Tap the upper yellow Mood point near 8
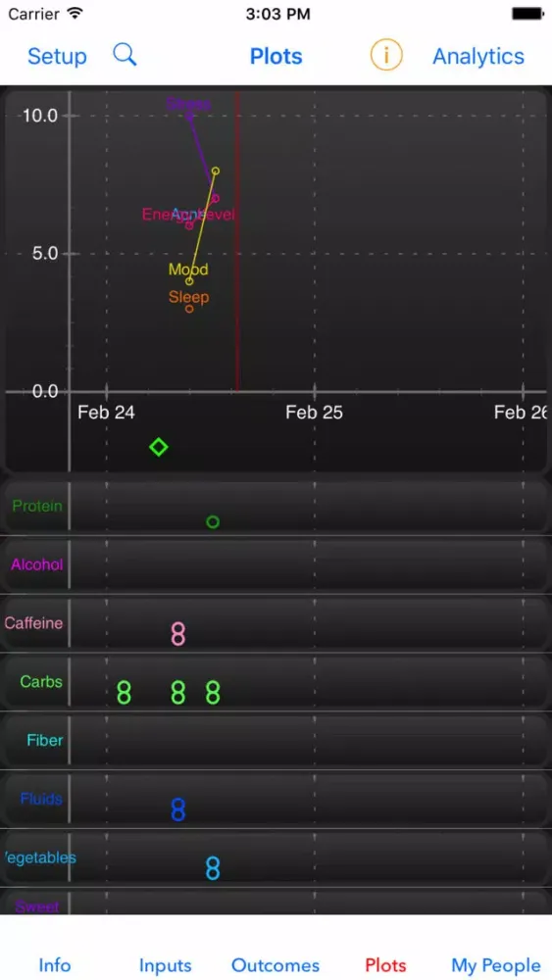Screen dimensions: 552x980 [215, 171]
